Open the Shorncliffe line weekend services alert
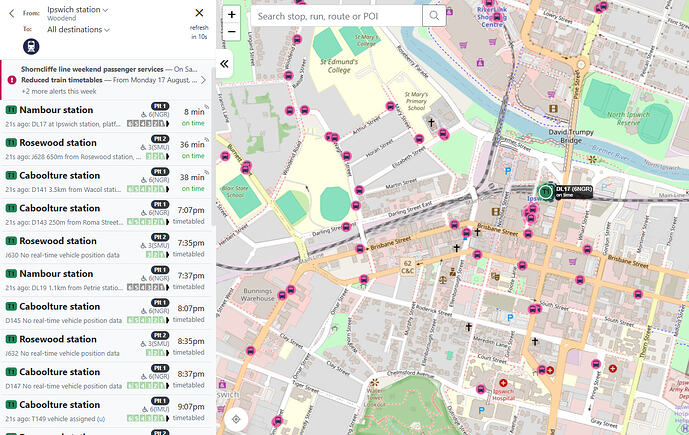 coord(109,69)
